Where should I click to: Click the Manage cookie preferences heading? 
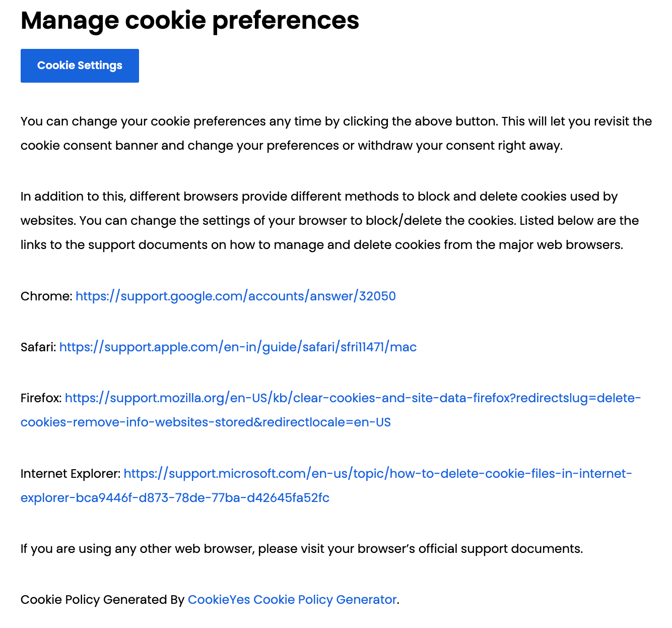coord(190,21)
